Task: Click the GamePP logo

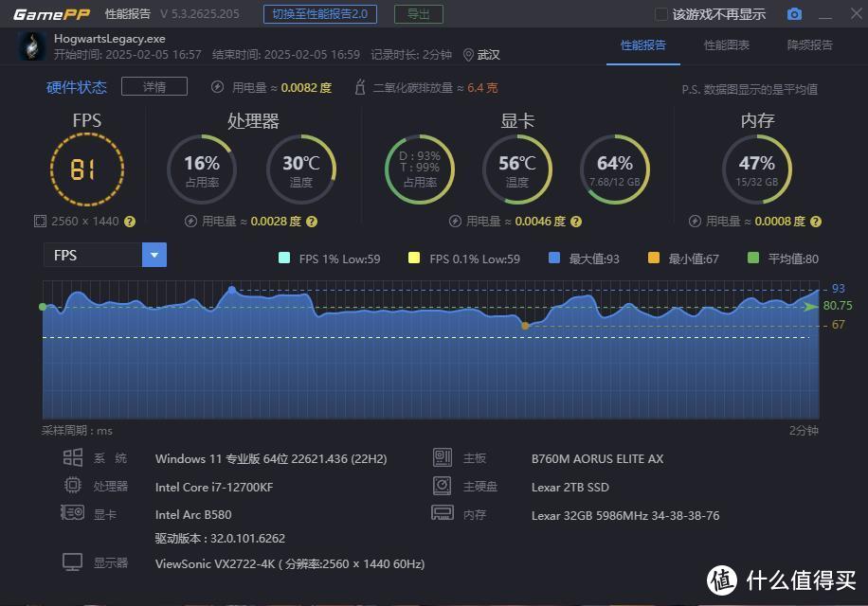Action: [x=51, y=14]
